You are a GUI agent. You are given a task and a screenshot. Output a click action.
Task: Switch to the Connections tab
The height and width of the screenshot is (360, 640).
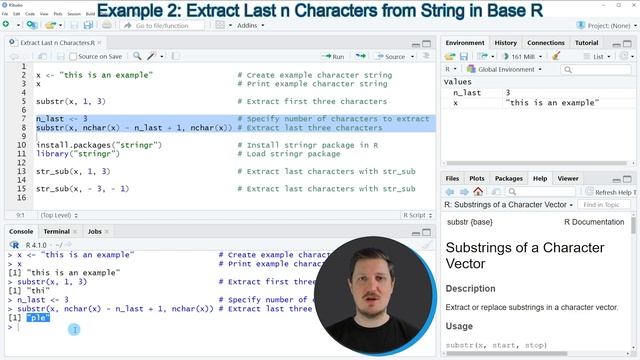(x=546, y=43)
